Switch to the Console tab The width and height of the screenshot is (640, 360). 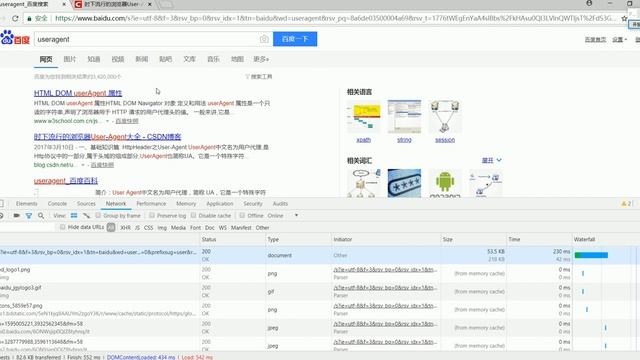point(57,204)
